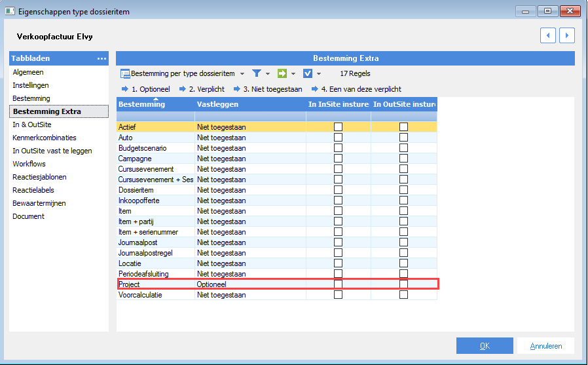Click filter field under Bestemming column

point(155,116)
